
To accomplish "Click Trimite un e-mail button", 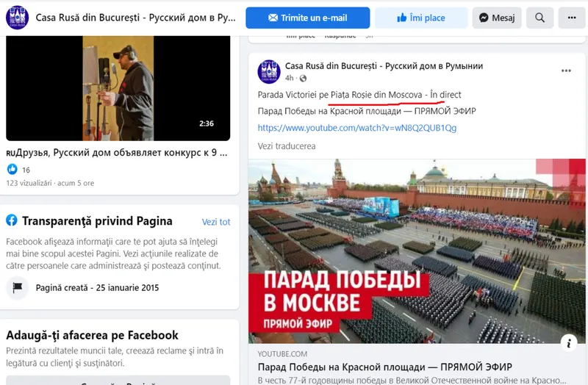I will (307, 18).
